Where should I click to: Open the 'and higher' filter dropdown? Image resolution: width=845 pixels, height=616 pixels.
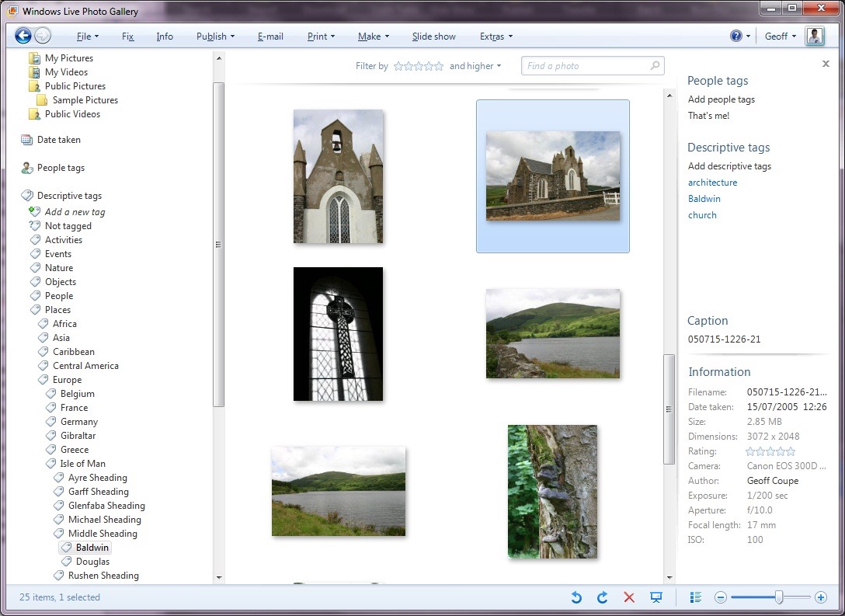475,66
